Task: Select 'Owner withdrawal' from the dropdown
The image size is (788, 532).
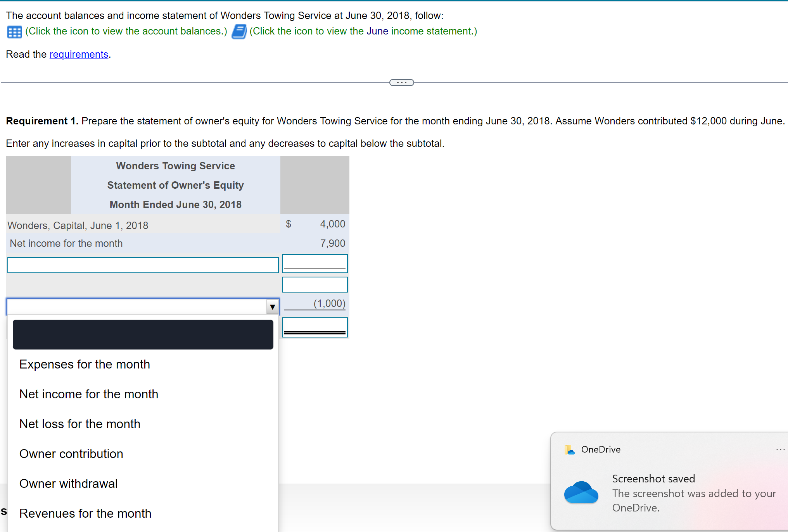Action: (x=68, y=483)
